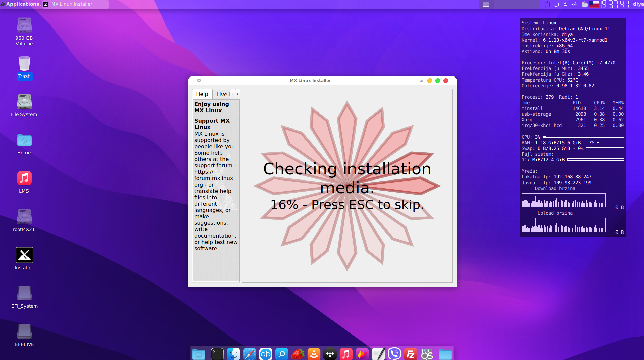Click the CPU usage bar in Conky
The image size is (644, 360).
[583, 137]
